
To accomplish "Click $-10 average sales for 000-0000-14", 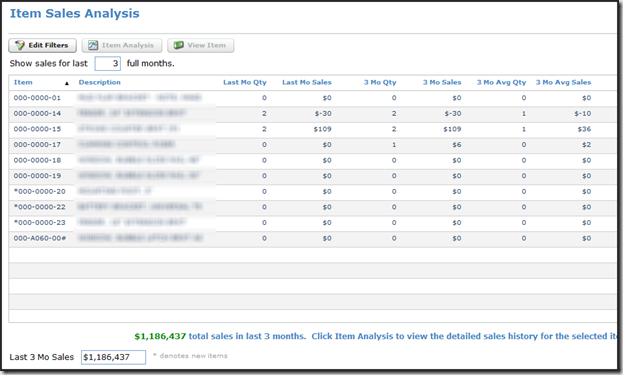I will point(582,114).
